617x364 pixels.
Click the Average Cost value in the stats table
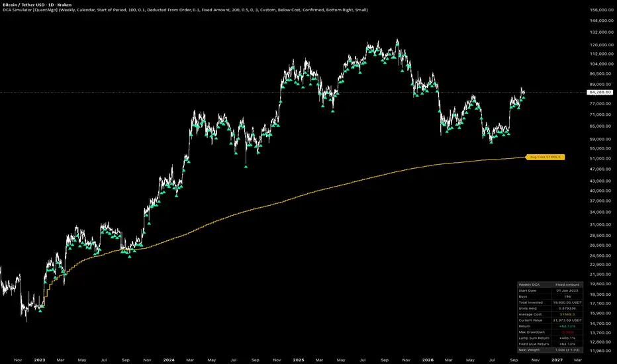(567, 314)
